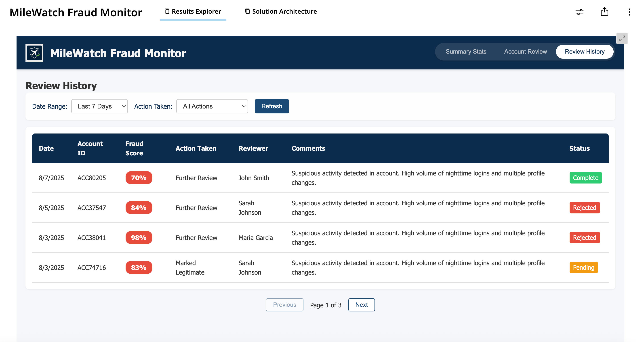Click the Solution Architecture page icon

coord(247,11)
